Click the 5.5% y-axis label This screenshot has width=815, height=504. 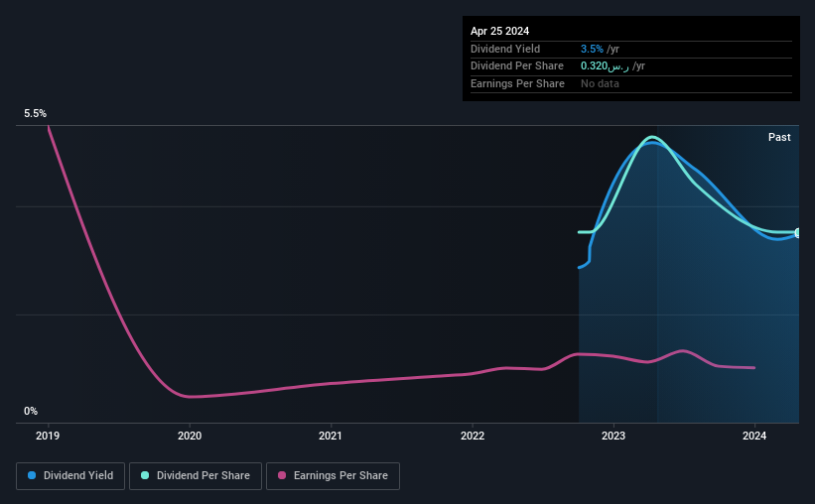coord(35,113)
